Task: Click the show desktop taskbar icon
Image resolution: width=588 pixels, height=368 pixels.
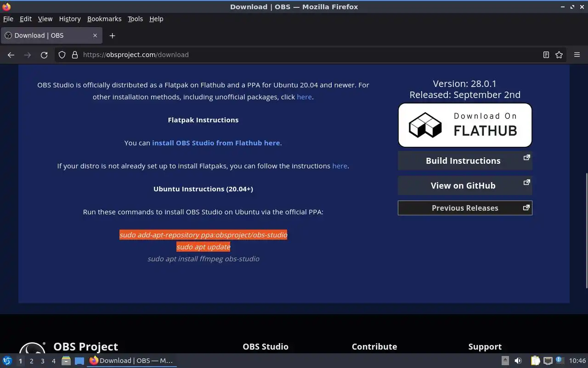Action: click(x=79, y=361)
